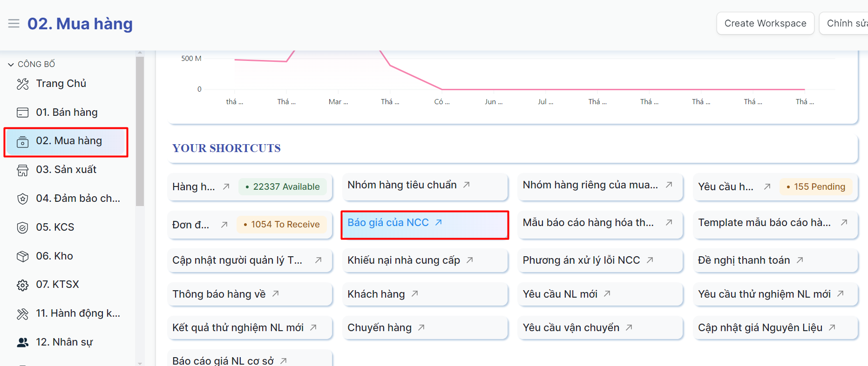Collapse the CÔNG BỐ sidebar section
868x366 pixels.
click(11, 64)
